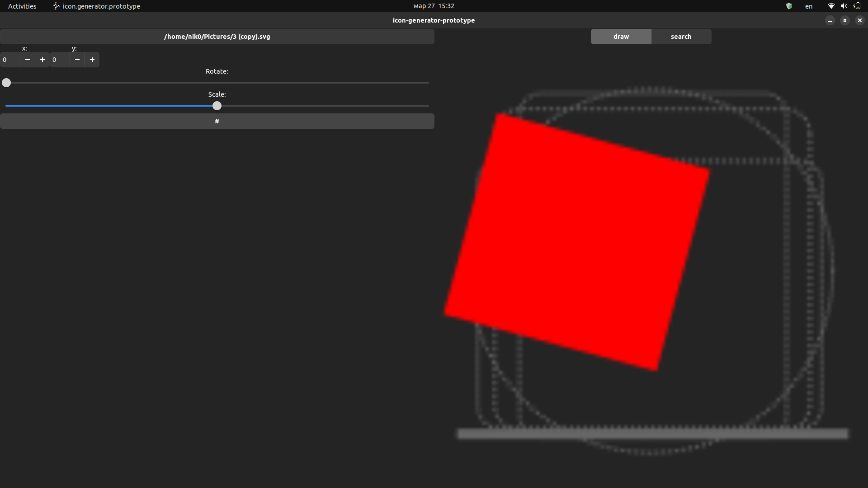
Task: Adjust the Scale slider
Action: pos(217,105)
